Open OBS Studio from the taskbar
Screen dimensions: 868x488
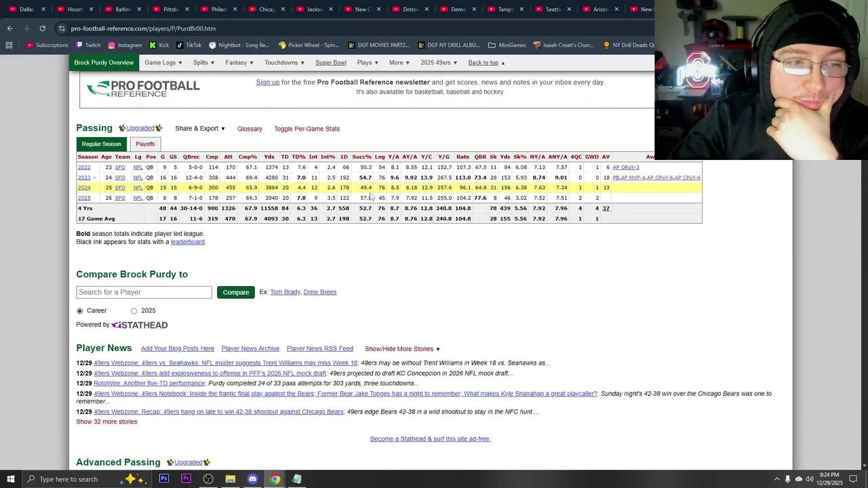[x=208, y=479]
